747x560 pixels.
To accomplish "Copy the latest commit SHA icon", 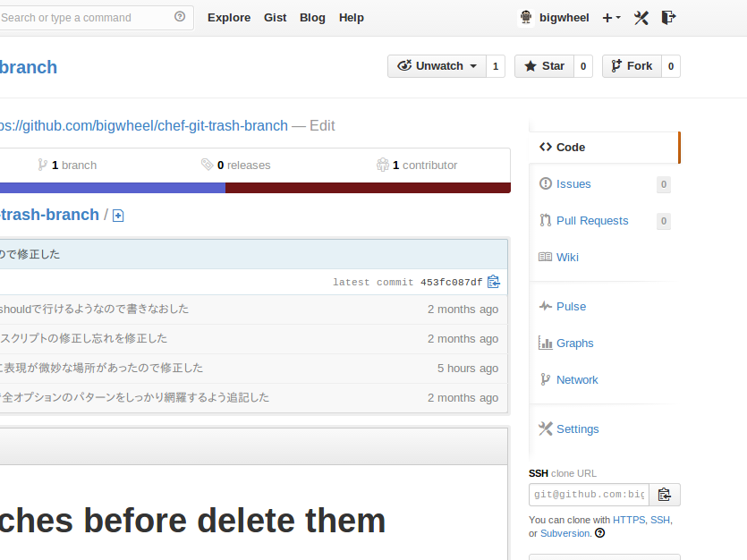I will 494,282.
